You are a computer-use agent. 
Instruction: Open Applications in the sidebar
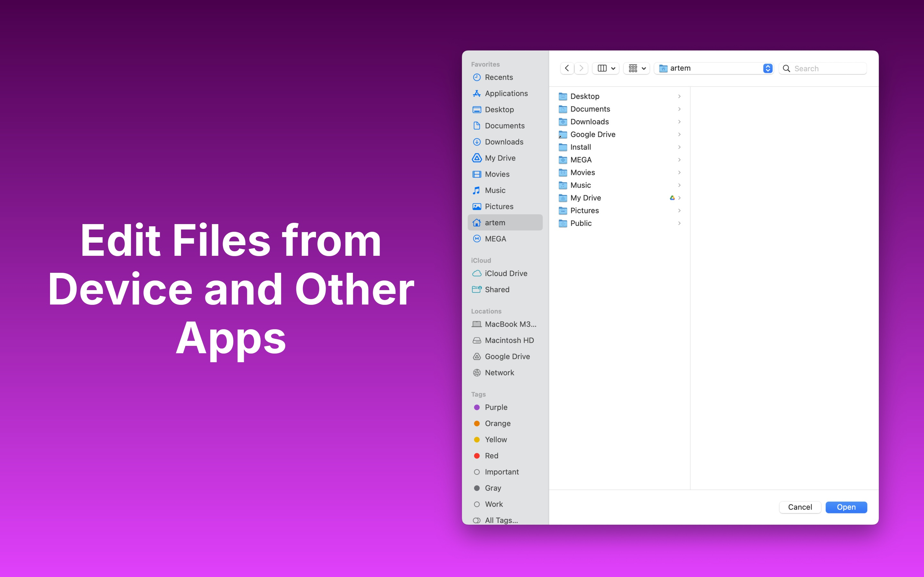[x=506, y=94]
